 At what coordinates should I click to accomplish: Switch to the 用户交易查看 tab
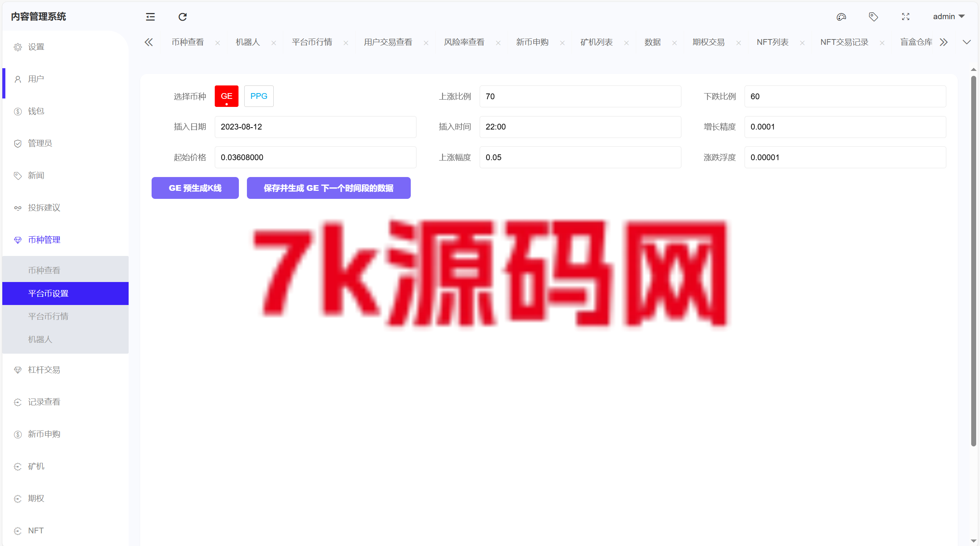pyautogui.click(x=388, y=42)
